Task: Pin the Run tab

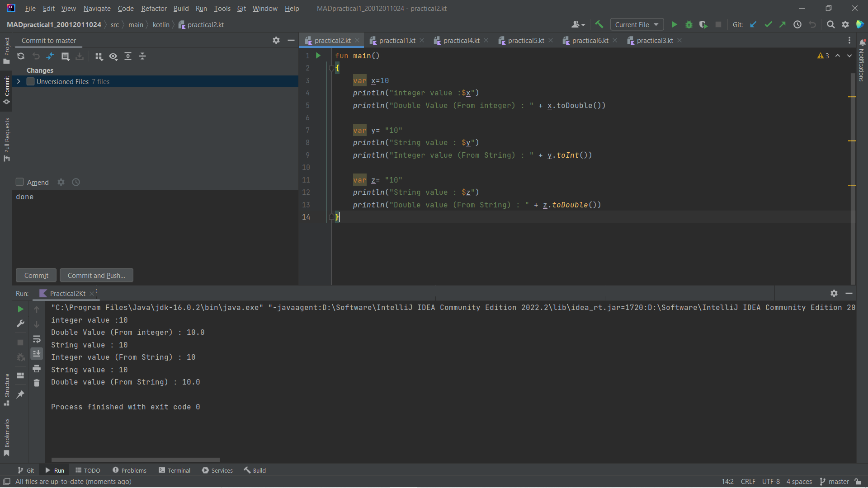Action: click(20, 394)
